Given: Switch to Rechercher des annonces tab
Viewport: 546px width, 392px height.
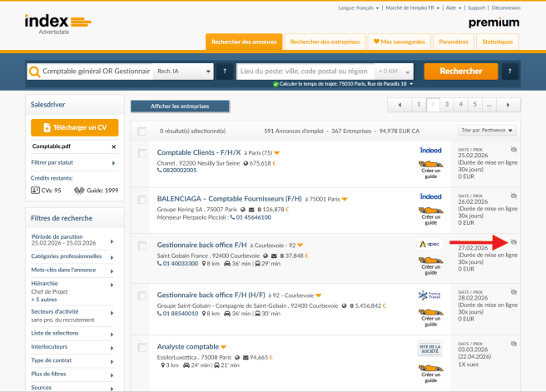Looking at the screenshot, I should 244,42.
